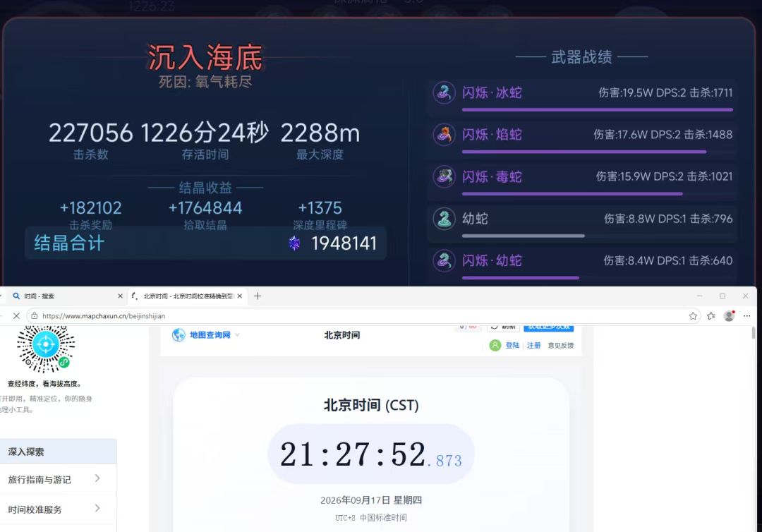Open the browser favorites list icon
The width and height of the screenshot is (762, 532).
click(x=711, y=316)
